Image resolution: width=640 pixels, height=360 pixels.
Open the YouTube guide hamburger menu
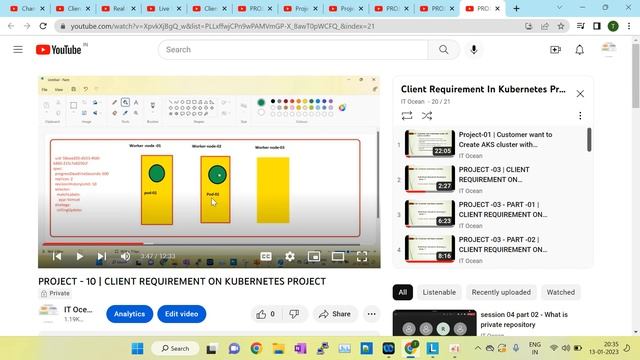18,50
